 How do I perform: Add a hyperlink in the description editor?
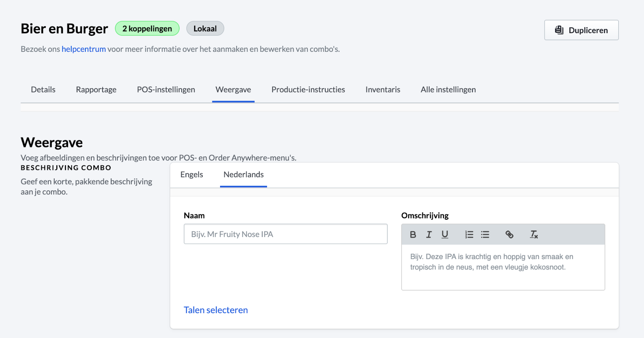(509, 235)
